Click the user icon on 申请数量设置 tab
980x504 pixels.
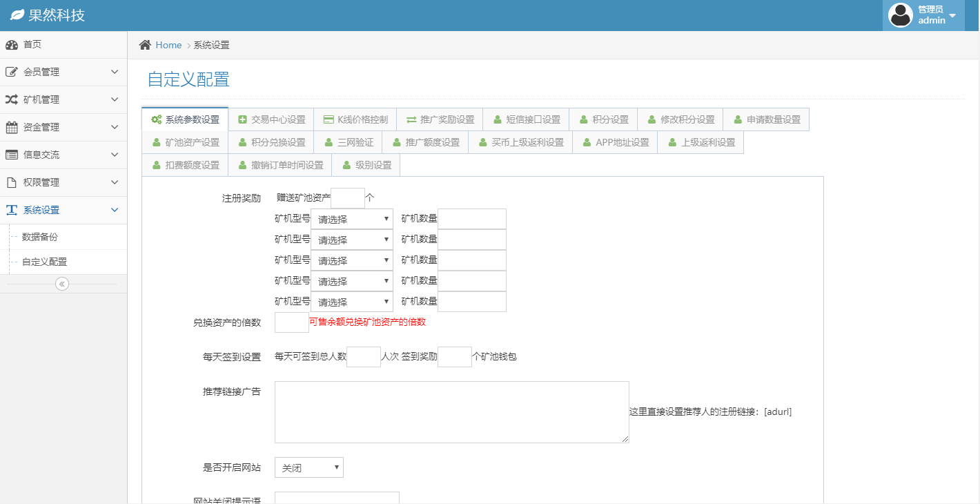[x=738, y=119]
